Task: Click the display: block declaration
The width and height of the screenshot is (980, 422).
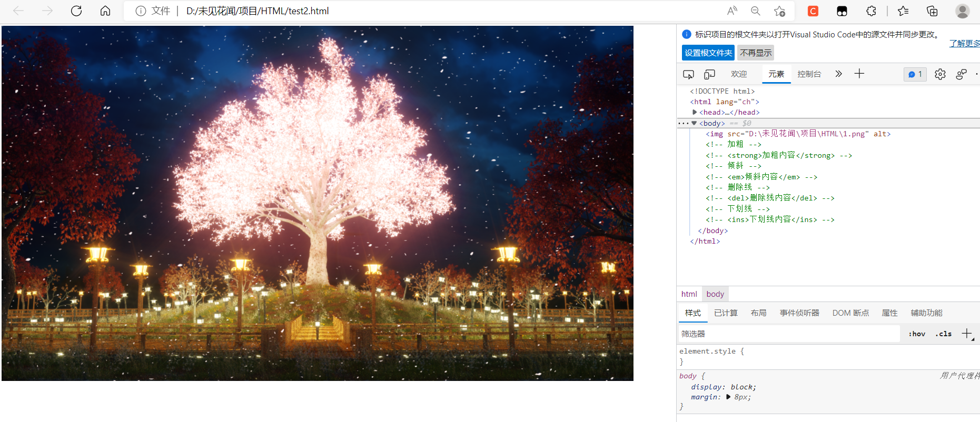Action: pyautogui.click(x=724, y=387)
